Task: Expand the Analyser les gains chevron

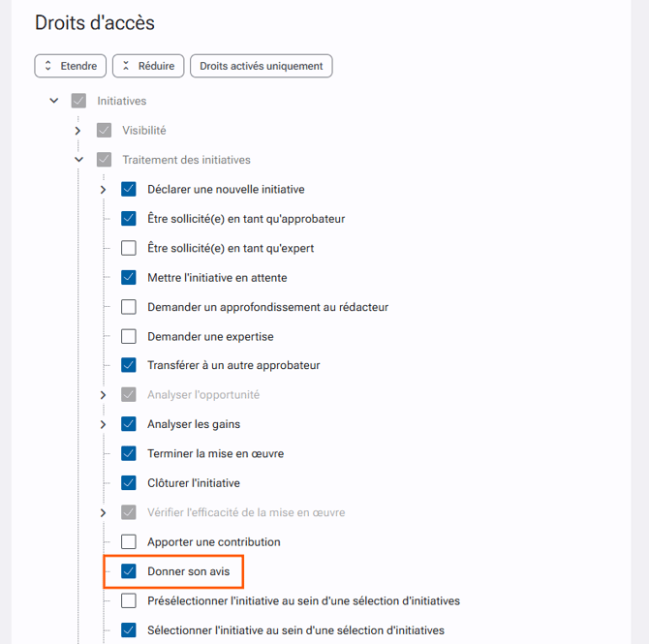Action: pos(103,424)
